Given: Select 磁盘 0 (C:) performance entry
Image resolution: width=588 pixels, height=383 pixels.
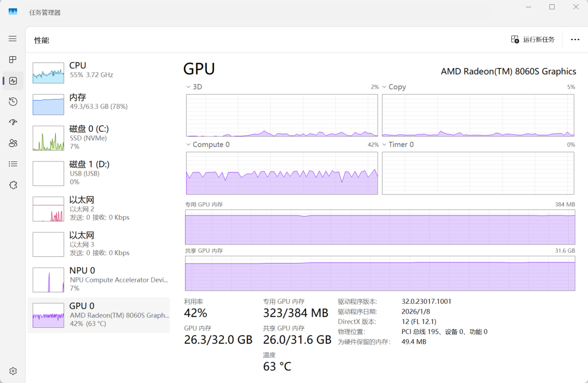Looking at the screenshot, I should coord(99,138).
